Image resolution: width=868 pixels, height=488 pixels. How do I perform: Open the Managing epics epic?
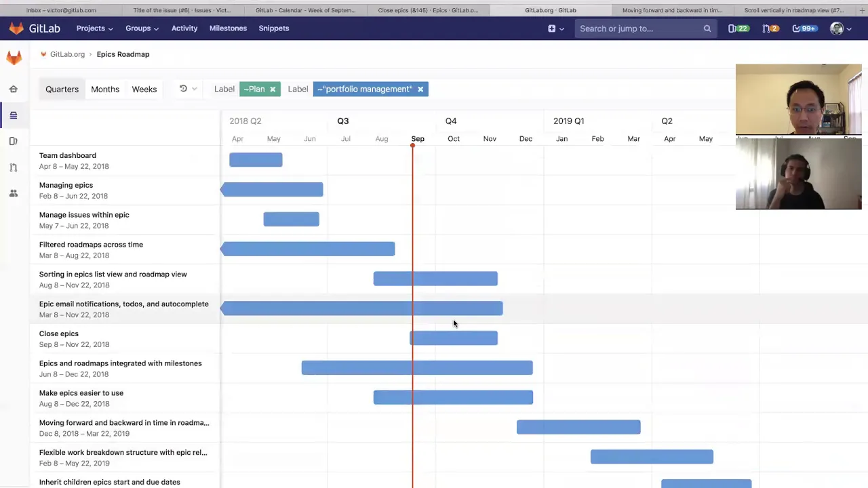point(66,185)
